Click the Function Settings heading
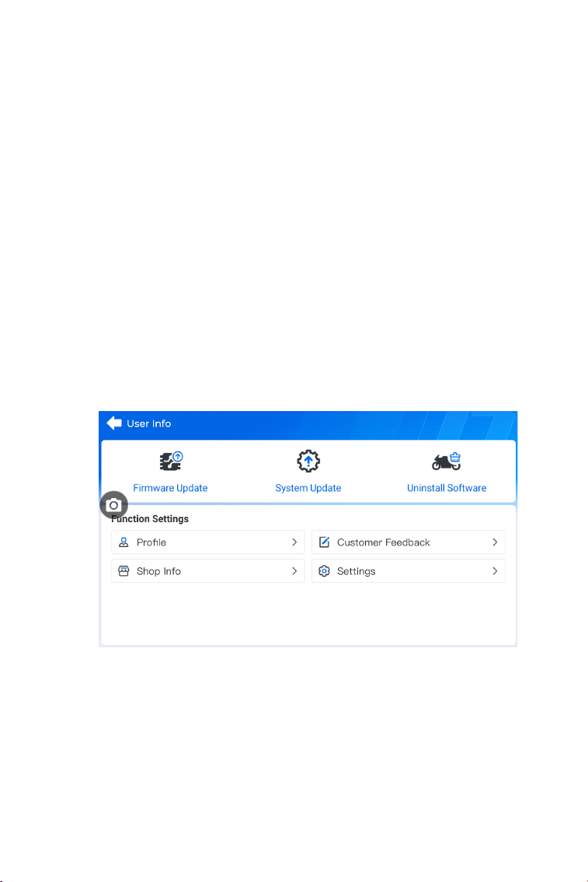Image resolution: width=588 pixels, height=882 pixels. pos(150,518)
